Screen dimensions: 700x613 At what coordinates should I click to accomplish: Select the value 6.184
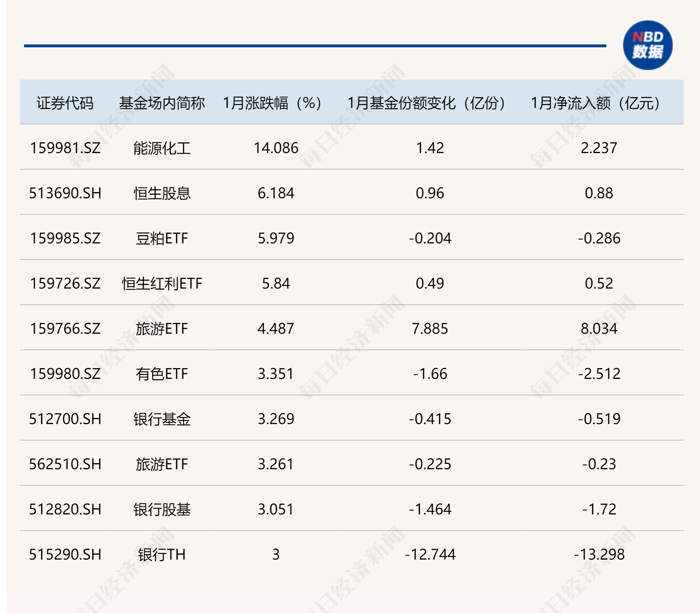click(276, 193)
